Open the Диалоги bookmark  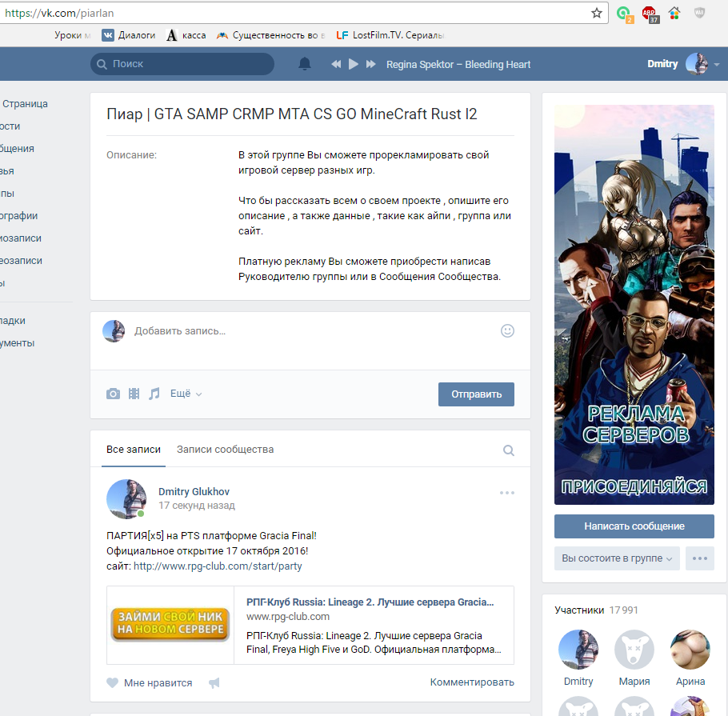click(x=129, y=35)
